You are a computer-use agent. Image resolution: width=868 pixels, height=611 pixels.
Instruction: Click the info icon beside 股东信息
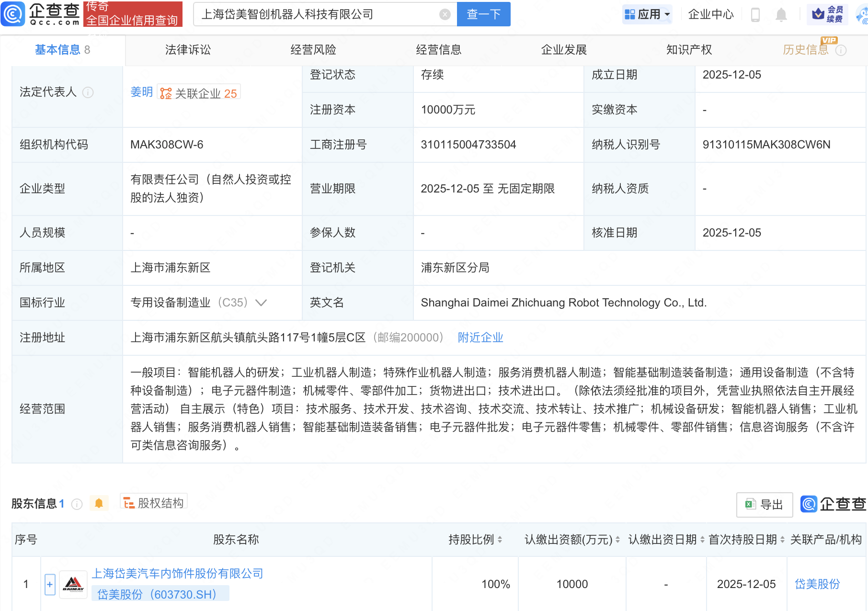point(77,504)
